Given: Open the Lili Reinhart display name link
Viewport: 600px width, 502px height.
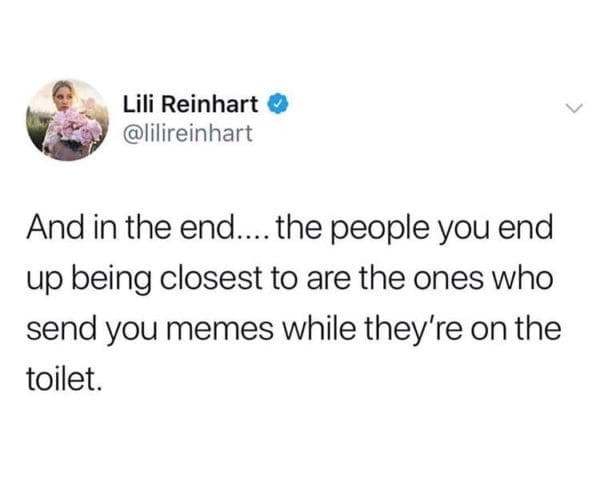Looking at the screenshot, I should [x=191, y=104].
